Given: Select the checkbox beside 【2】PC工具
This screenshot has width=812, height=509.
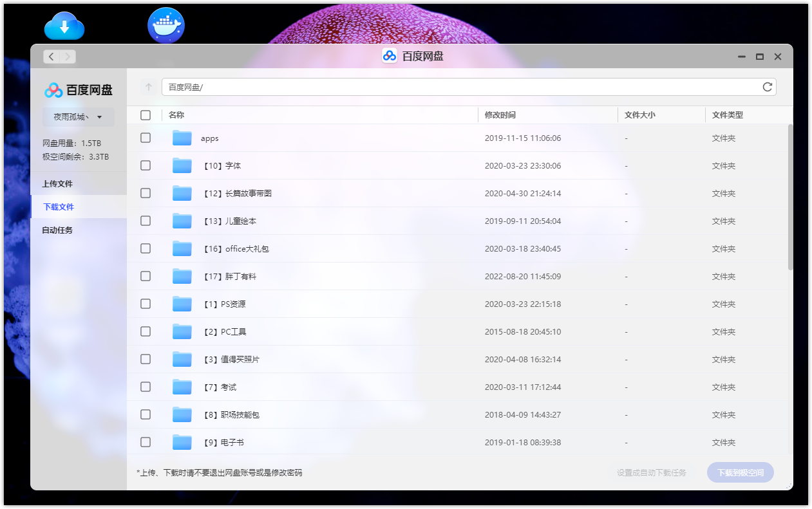Looking at the screenshot, I should tap(146, 331).
